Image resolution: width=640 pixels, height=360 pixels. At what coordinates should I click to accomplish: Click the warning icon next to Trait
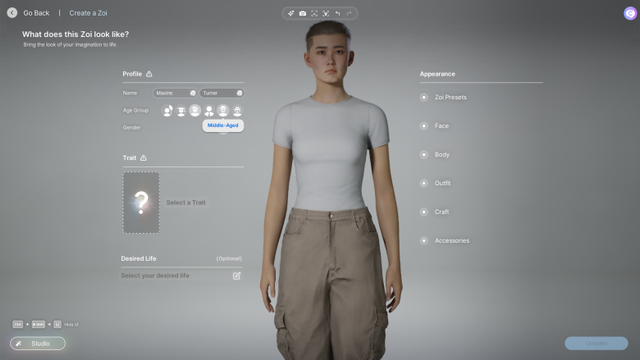(x=143, y=158)
